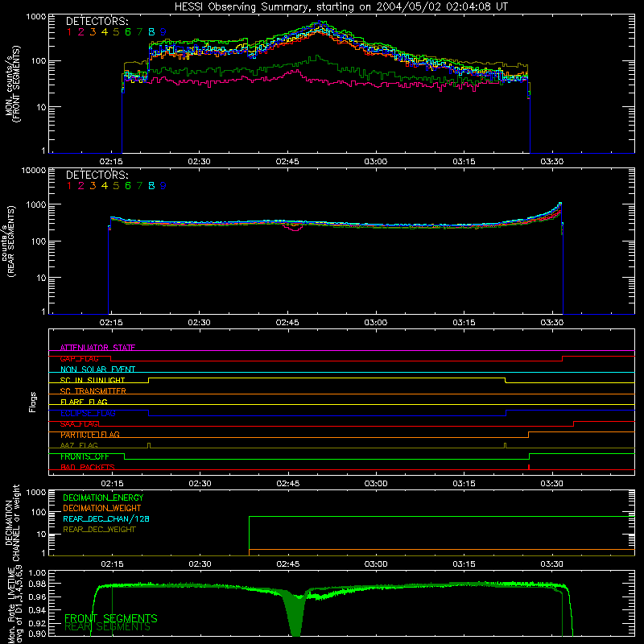The height and width of the screenshot is (644, 644).
Task: Click the 02:45 time label under flags plot
Action: coord(288,484)
